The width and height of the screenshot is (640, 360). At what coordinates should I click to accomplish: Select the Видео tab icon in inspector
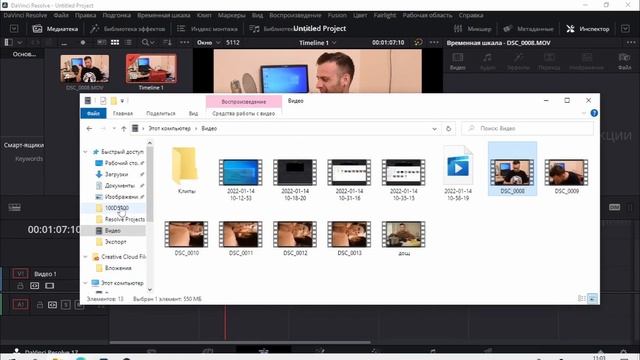pos(458,61)
